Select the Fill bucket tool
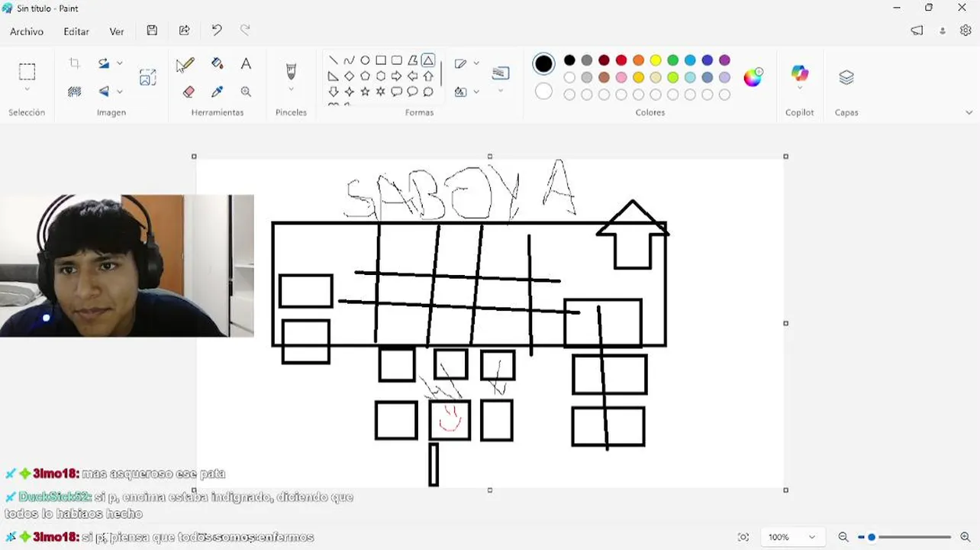Image resolution: width=980 pixels, height=550 pixels. point(218,63)
